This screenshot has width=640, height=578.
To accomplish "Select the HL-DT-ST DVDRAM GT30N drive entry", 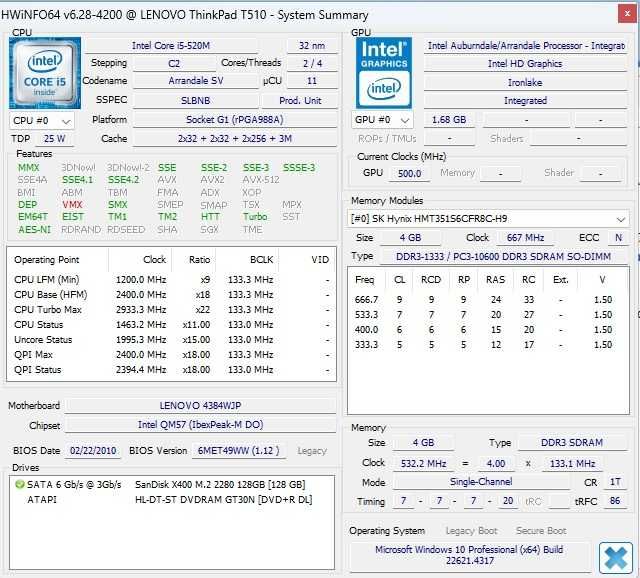I will click(171, 500).
